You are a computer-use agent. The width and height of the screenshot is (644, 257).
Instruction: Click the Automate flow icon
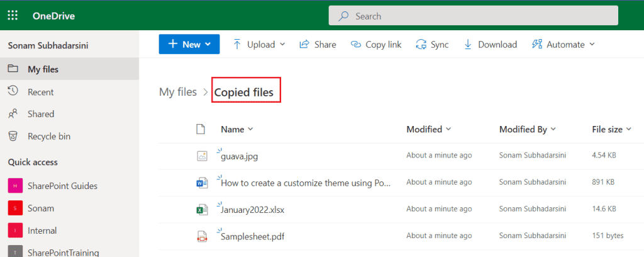point(537,45)
